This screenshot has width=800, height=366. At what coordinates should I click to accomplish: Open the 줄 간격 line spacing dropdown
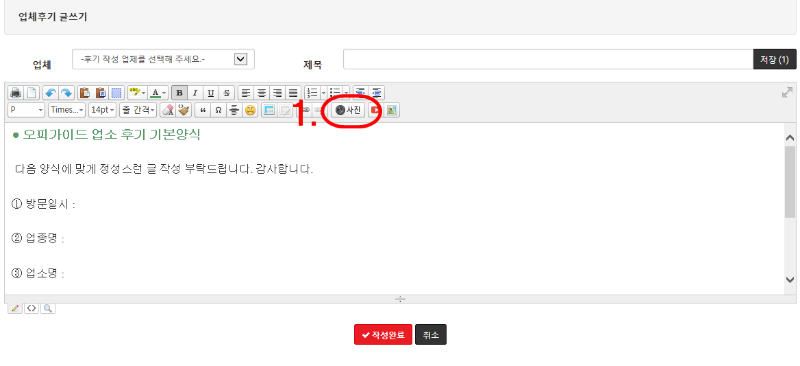[x=138, y=110]
